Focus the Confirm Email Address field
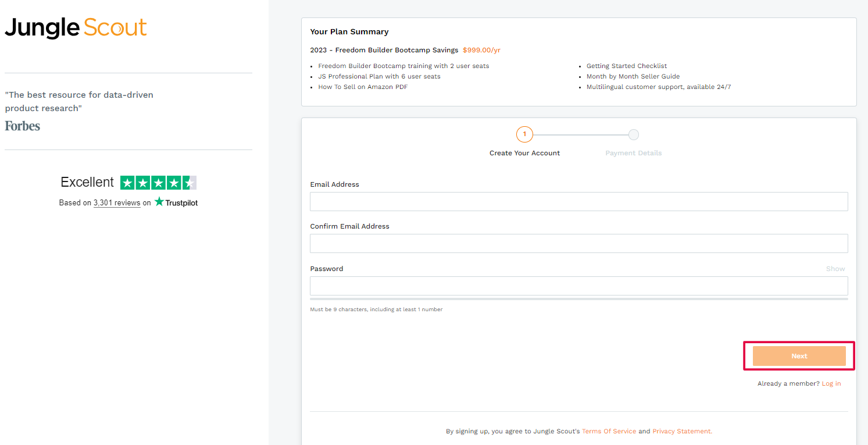Screen dimensions: 868x445 click(x=579, y=243)
